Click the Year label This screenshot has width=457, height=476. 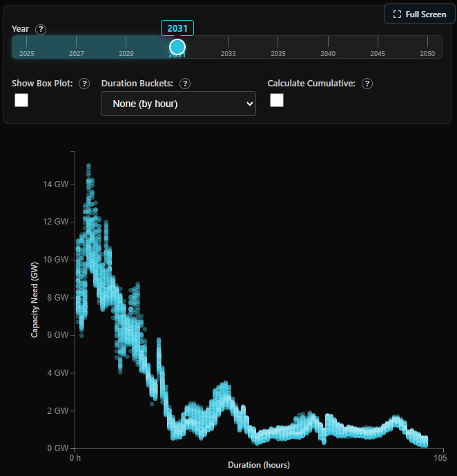[20, 29]
